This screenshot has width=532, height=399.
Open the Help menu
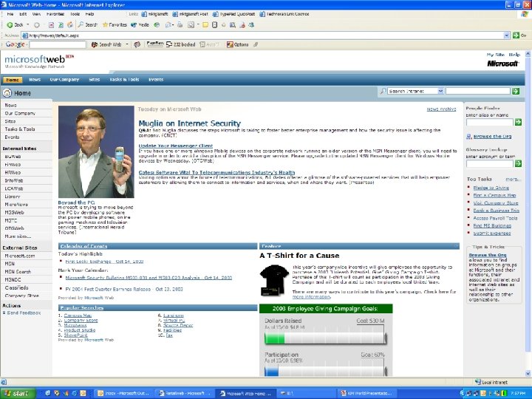coord(89,14)
